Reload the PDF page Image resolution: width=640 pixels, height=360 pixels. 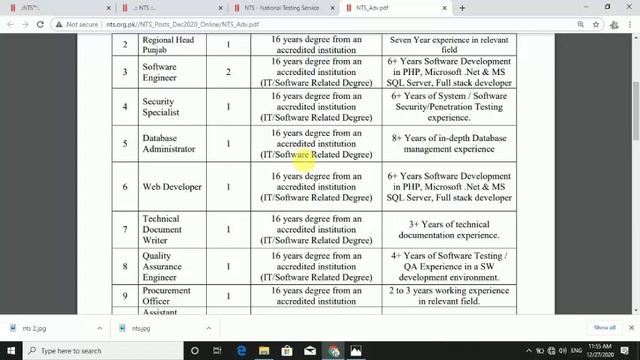click(40, 24)
